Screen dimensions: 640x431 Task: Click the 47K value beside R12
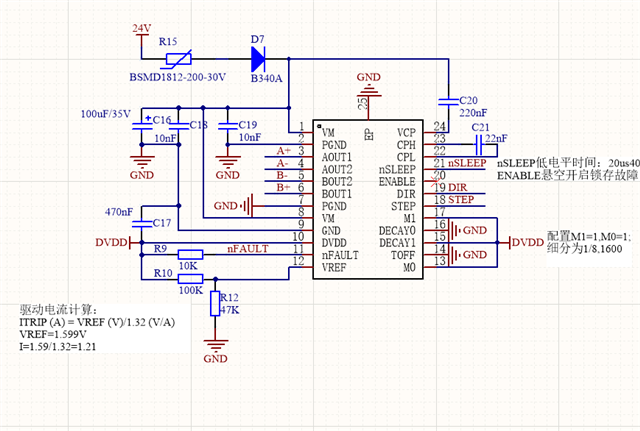pos(230,310)
